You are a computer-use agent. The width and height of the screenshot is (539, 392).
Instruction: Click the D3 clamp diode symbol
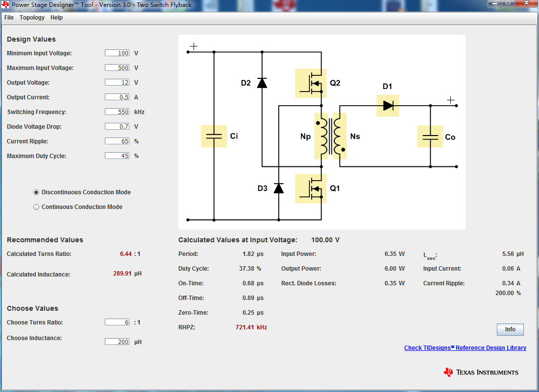pyautogui.click(x=278, y=188)
